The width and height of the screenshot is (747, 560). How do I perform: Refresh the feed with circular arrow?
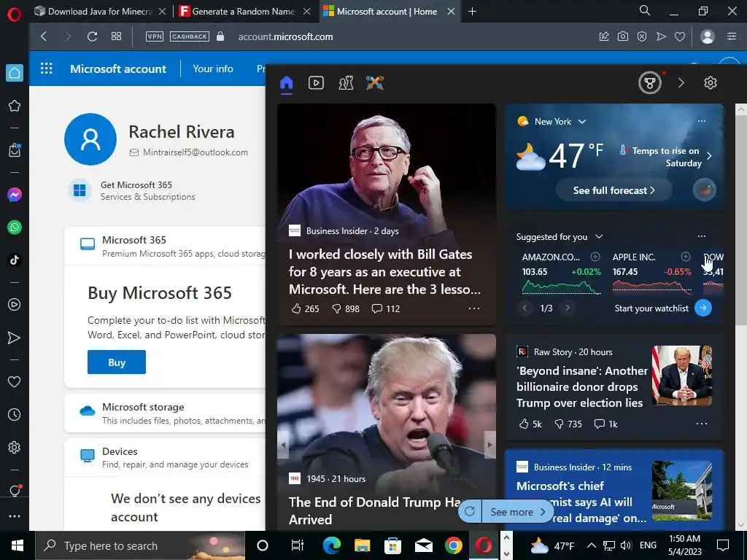(470, 511)
